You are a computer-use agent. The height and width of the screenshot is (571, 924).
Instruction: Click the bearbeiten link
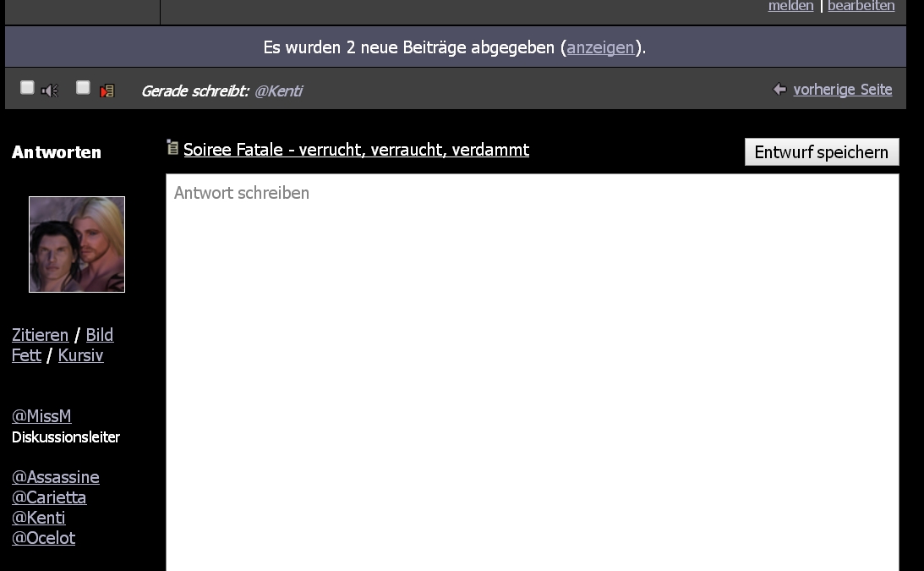pyautogui.click(x=861, y=6)
